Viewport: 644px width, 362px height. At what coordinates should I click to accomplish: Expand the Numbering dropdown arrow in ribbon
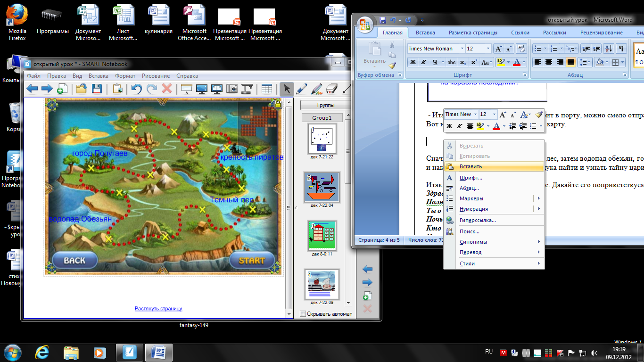pos(561,49)
